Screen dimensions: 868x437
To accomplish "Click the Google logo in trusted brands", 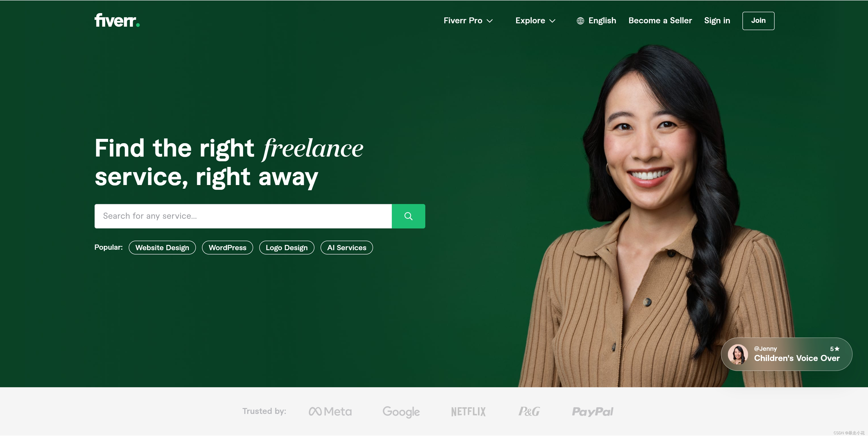I will coord(401,411).
